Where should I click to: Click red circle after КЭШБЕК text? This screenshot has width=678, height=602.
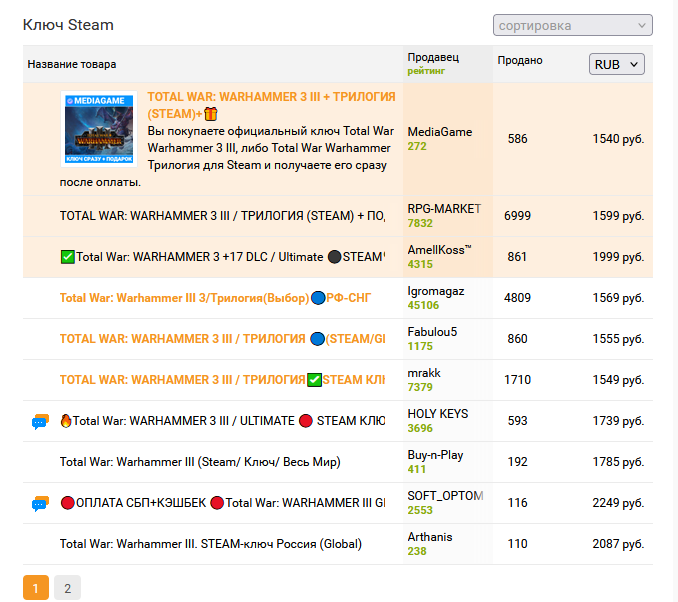point(217,503)
